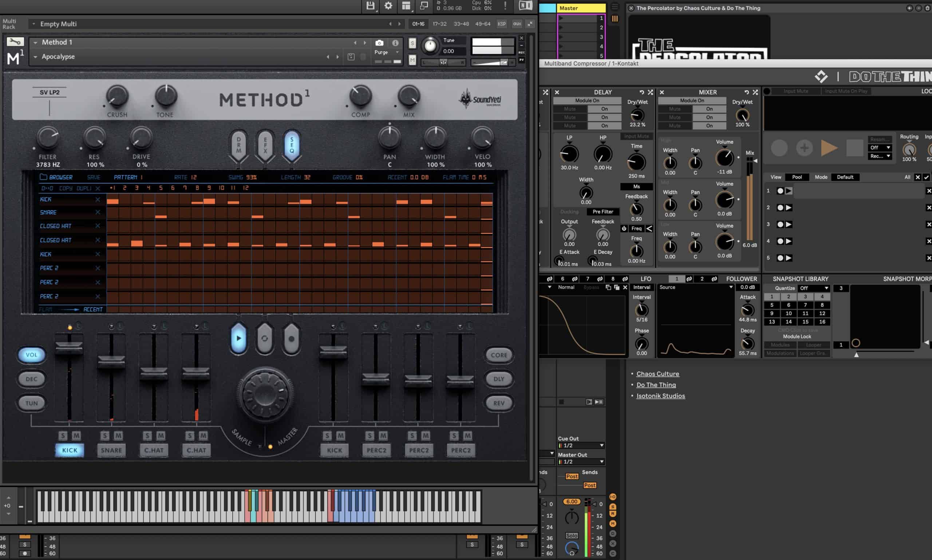
Task: Toggle the Kontakt instrument Solo S button
Action: point(412,43)
